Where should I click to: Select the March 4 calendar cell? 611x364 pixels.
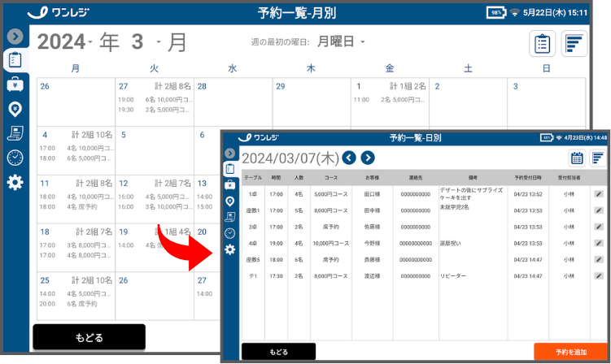coord(76,150)
